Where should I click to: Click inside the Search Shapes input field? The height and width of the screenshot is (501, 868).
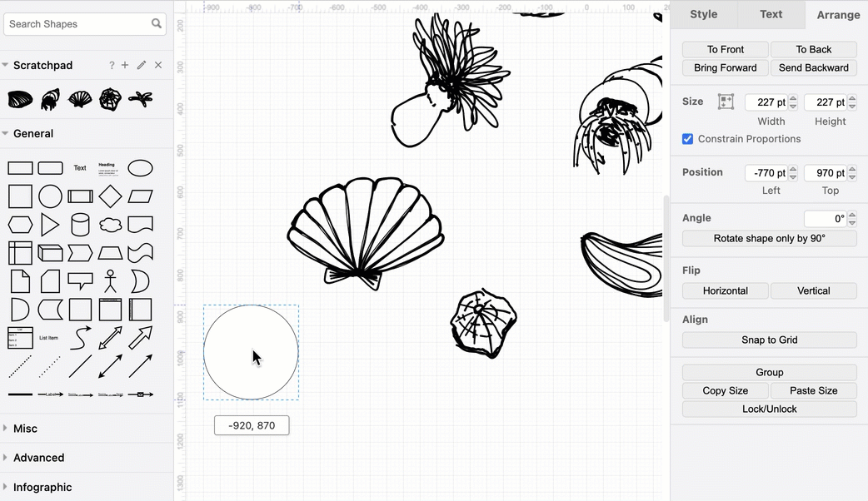coord(75,23)
